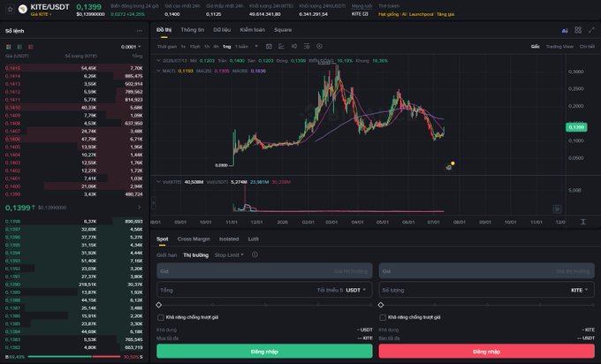Screen dimensions: 601x364
Task: Select the Spot trading tab
Action: click(x=163, y=239)
